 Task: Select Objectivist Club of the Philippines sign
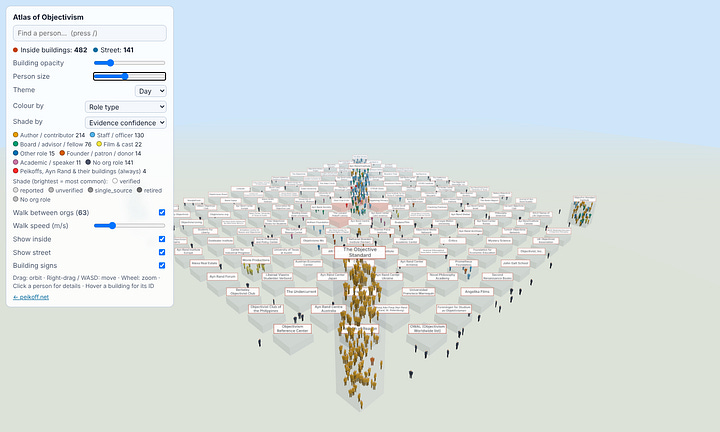pos(266,309)
